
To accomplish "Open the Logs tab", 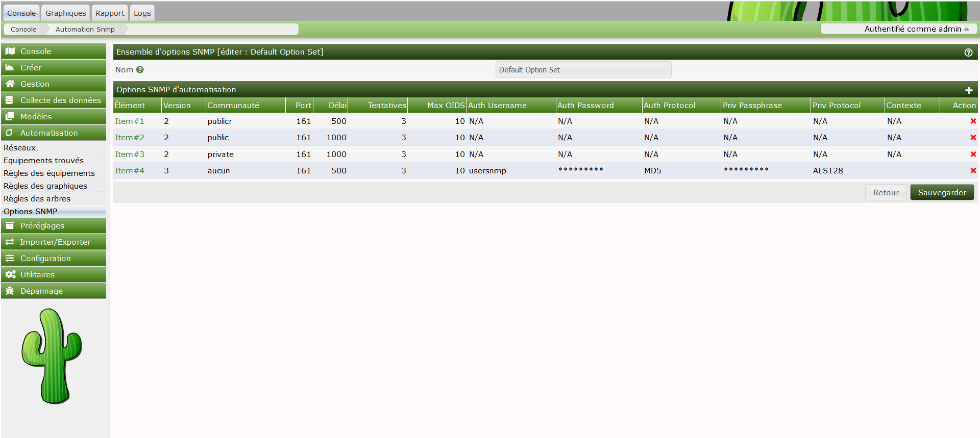I will pyautogui.click(x=142, y=13).
